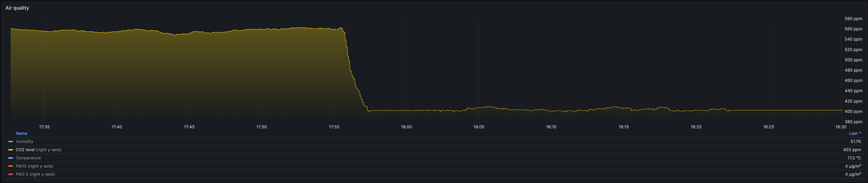Open the Air quality panel title
Screen dimensions: 868x183
pyautogui.click(x=17, y=8)
